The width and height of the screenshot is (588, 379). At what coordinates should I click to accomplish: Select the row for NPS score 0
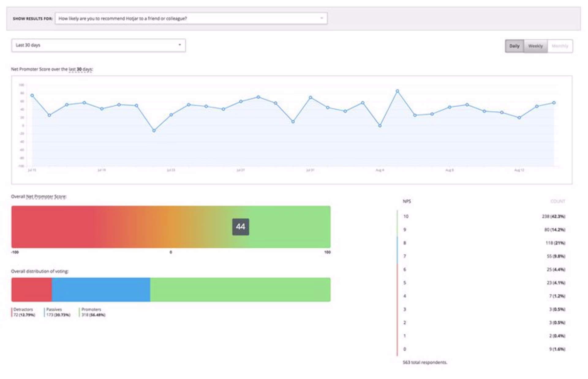click(484, 349)
